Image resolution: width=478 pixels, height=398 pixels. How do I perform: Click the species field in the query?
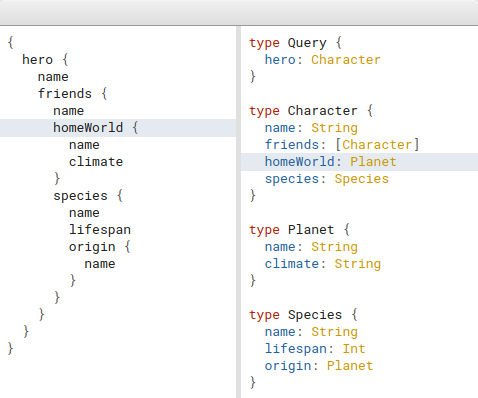click(x=80, y=196)
